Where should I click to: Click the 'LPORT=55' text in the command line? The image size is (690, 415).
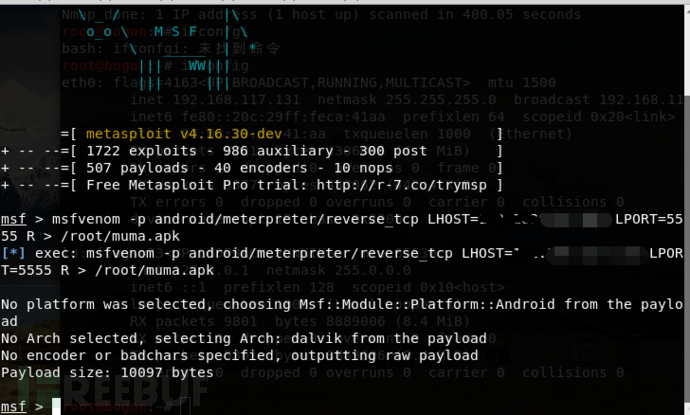(x=649, y=219)
